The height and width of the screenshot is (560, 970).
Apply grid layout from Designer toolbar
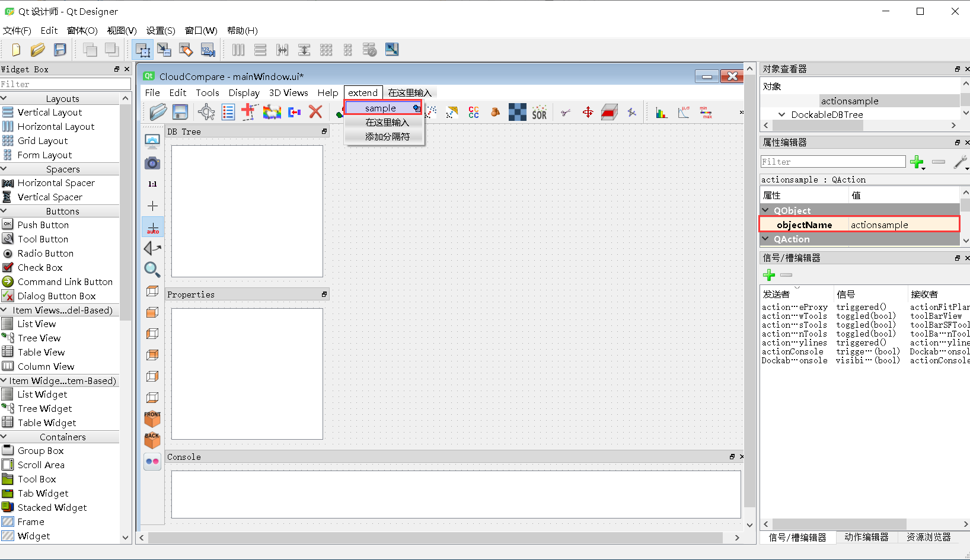coord(326,50)
